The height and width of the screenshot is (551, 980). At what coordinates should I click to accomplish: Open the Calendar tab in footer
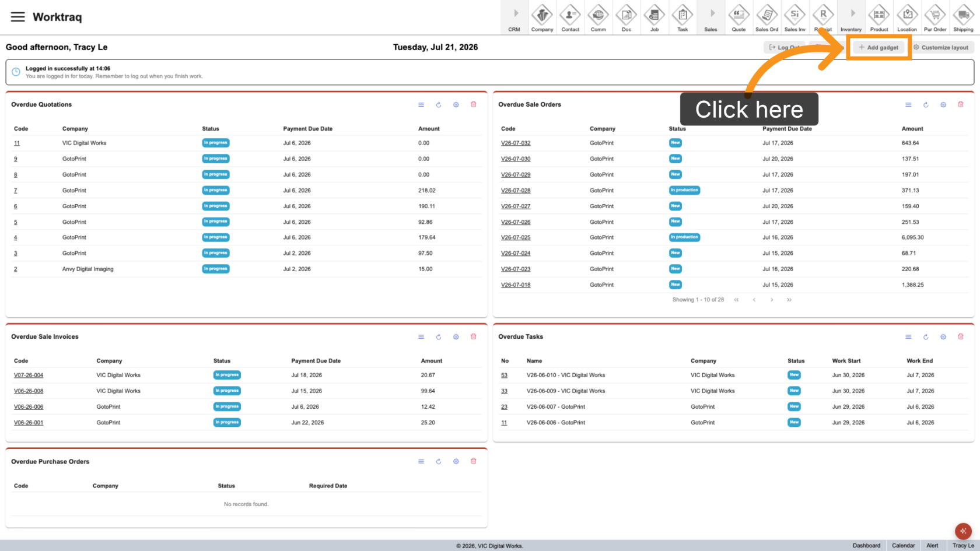point(903,546)
